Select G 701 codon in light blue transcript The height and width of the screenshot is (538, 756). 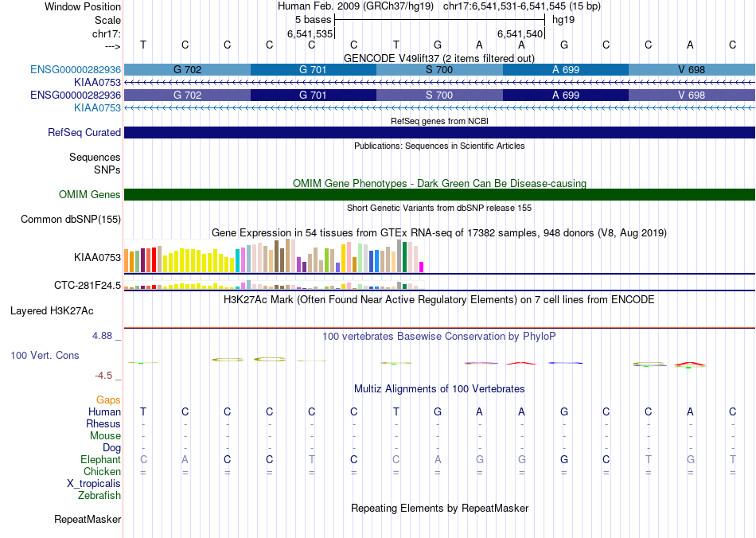314,69
